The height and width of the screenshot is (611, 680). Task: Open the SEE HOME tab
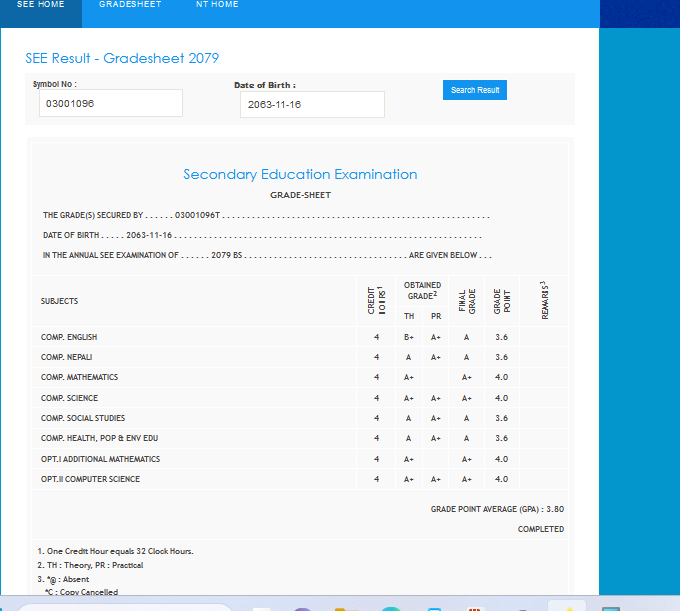(40, 5)
